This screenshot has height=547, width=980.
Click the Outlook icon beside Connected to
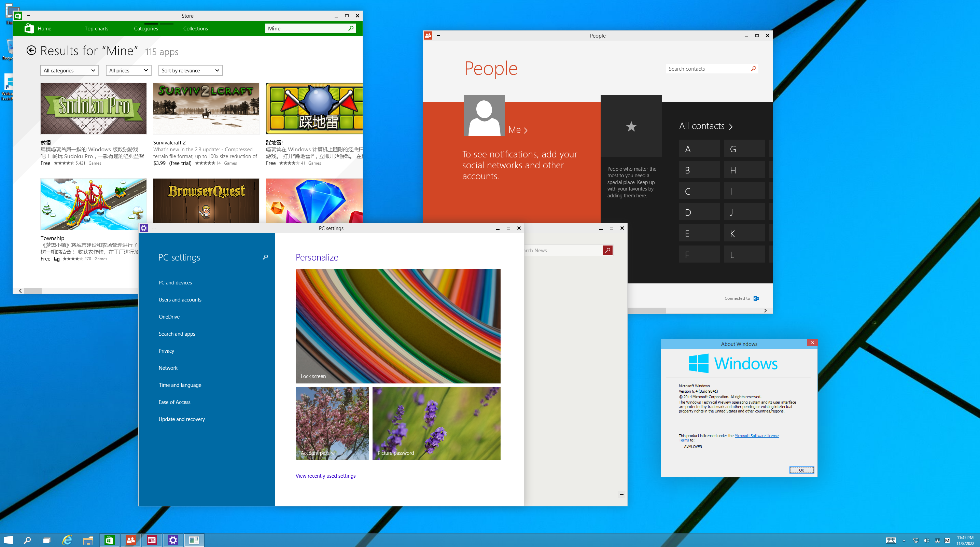(756, 298)
